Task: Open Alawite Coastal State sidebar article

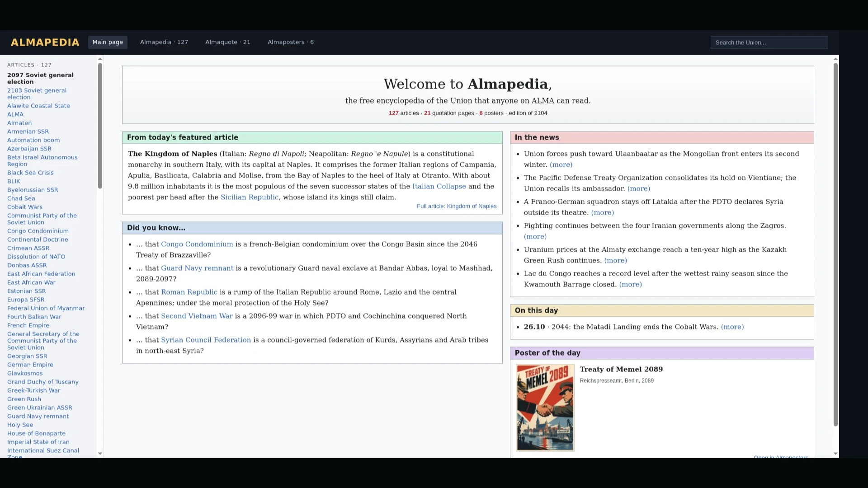Action: [x=38, y=106]
